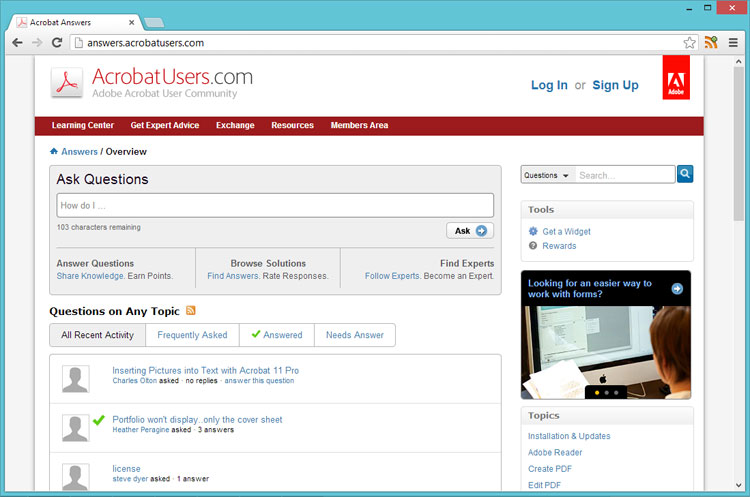
Task: Open Heather Peragine's profile link
Action: (x=141, y=430)
